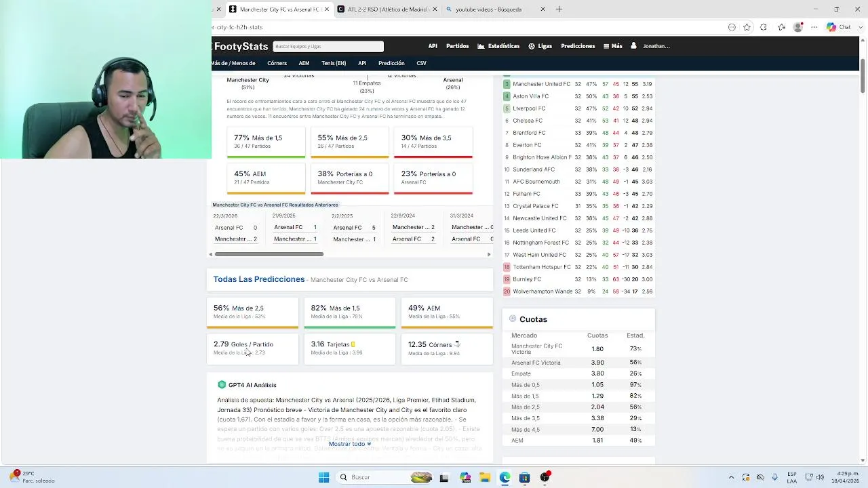Select the Más / Menos de tab

tap(233, 63)
